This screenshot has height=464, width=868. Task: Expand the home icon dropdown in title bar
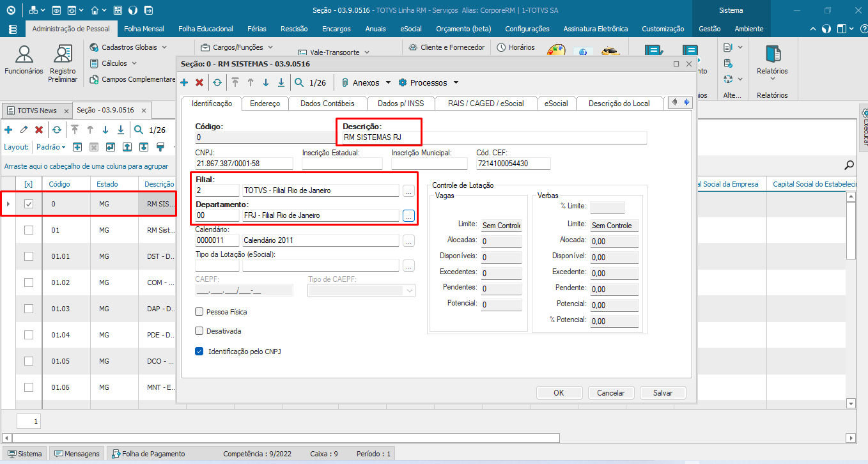tap(104, 11)
